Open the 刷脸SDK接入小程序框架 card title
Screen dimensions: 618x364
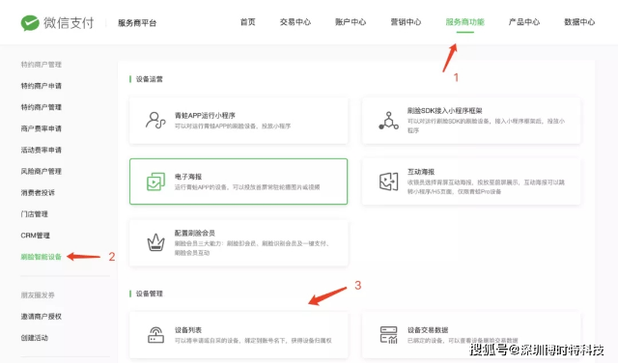(x=444, y=111)
